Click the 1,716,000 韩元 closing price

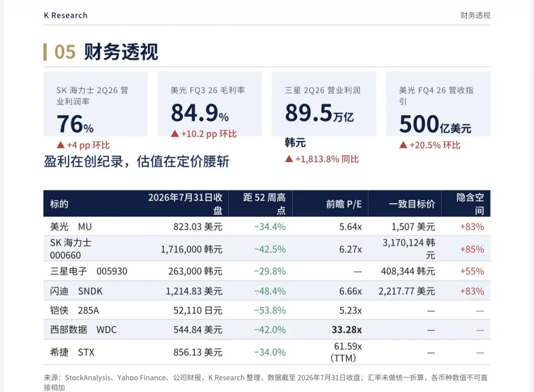(x=191, y=249)
